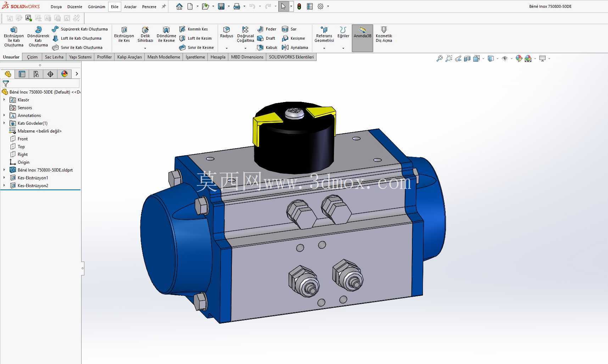Viewport: 608px width, 364px height.
Task: Switch to the Çizim tab
Action: [32, 57]
